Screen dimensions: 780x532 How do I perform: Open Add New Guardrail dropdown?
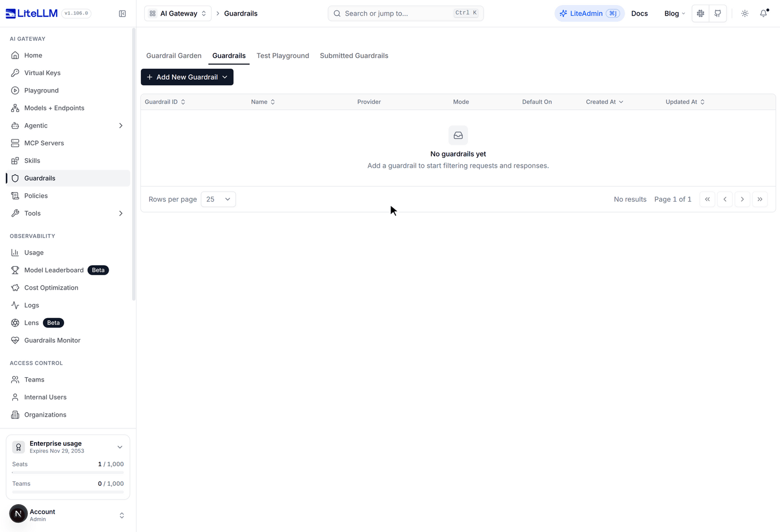click(187, 77)
